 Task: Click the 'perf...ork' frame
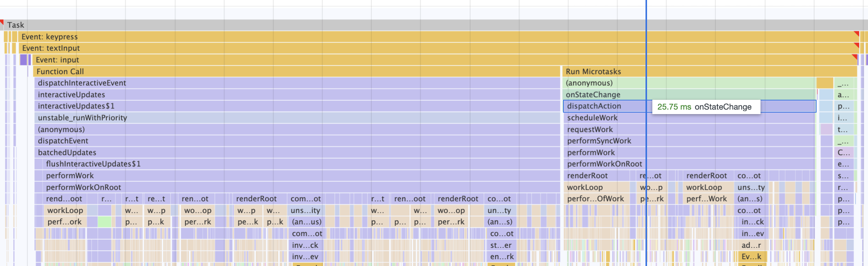(x=66, y=222)
